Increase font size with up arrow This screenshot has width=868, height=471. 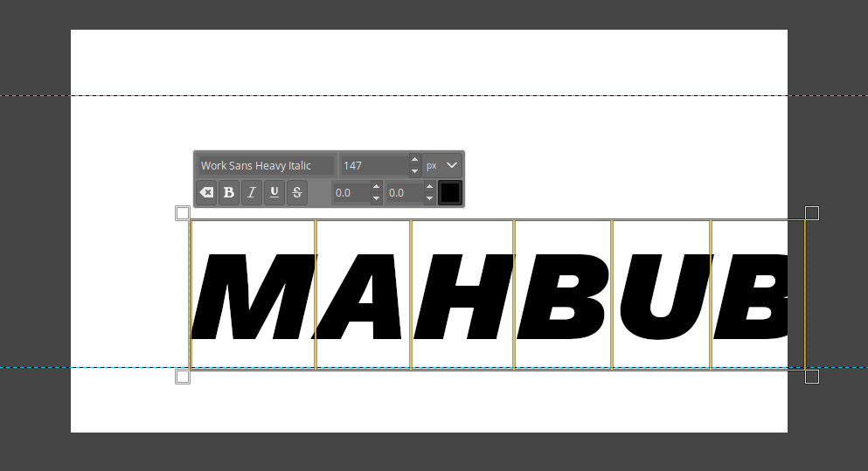click(x=414, y=160)
